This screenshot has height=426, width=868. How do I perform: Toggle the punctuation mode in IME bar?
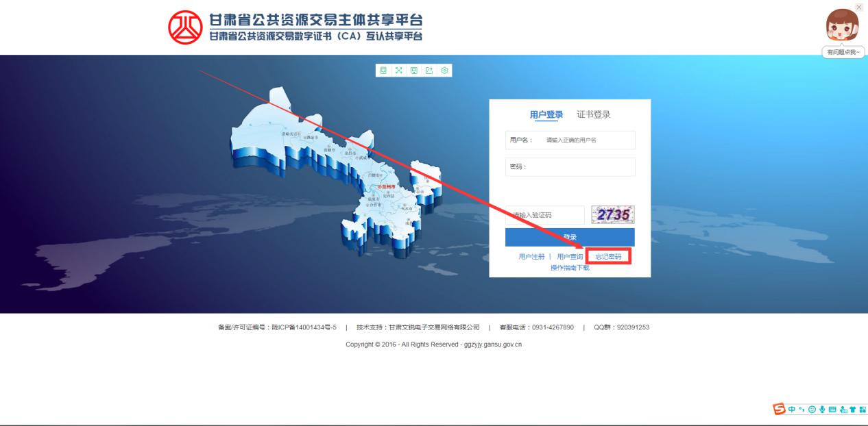(801, 410)
